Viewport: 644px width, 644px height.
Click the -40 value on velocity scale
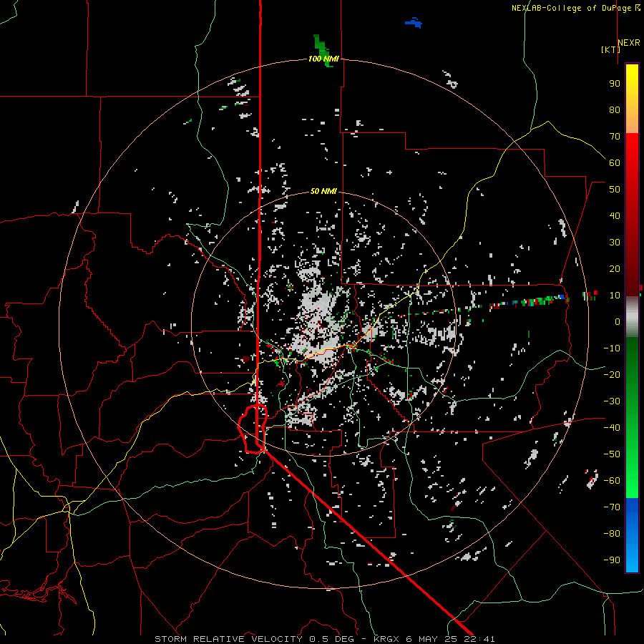[612, 428]
